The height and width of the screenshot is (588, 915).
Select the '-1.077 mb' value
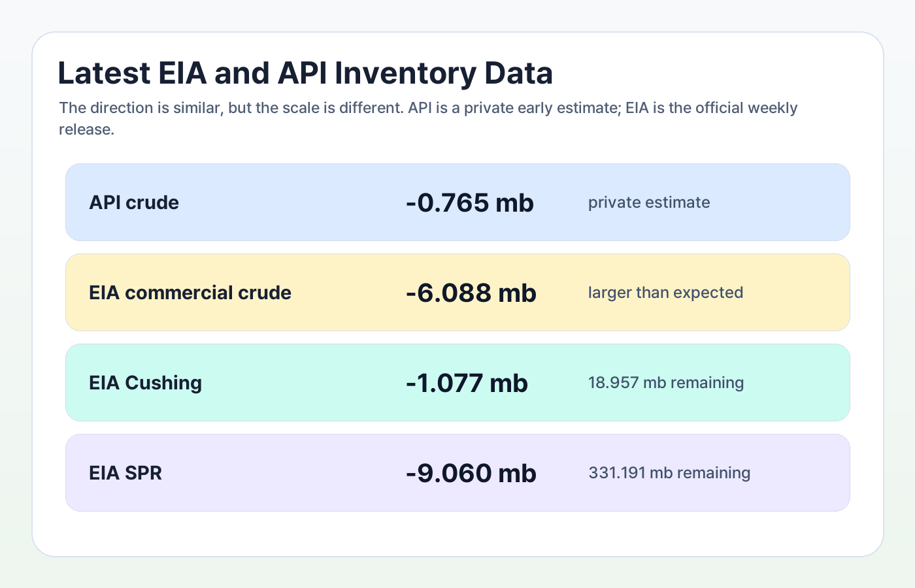coord(467,383)
